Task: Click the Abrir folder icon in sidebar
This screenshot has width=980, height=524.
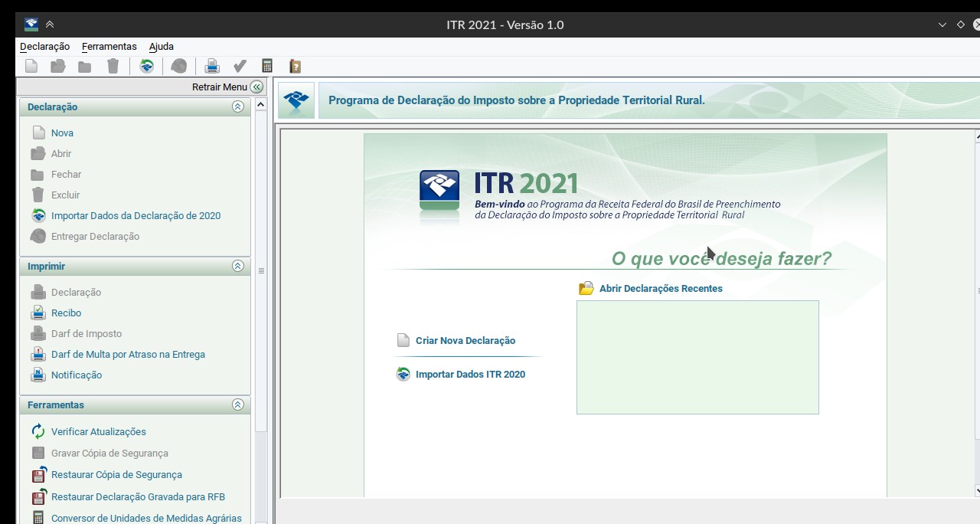Action: [x=38, y=153]
